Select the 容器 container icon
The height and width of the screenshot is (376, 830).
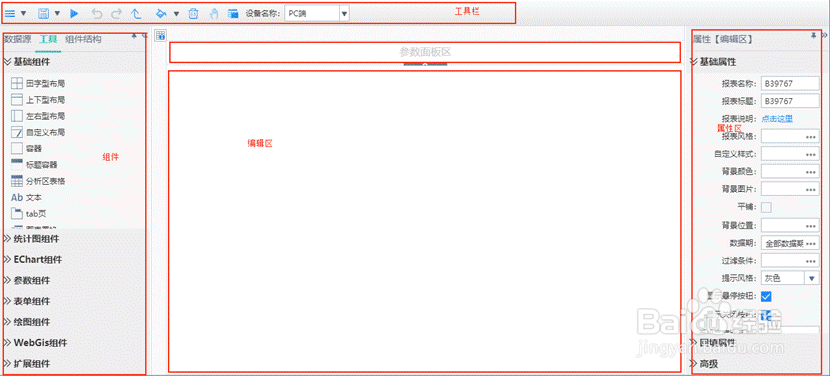(17, 148)
